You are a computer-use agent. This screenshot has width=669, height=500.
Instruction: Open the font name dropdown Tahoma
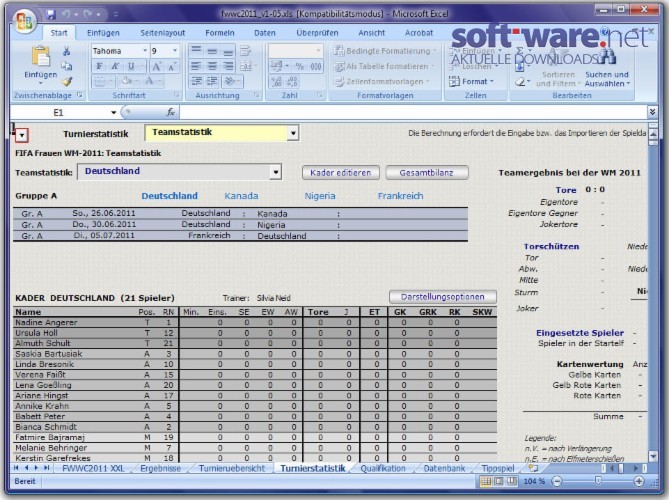pyautogui.click(x=145, y=51)
